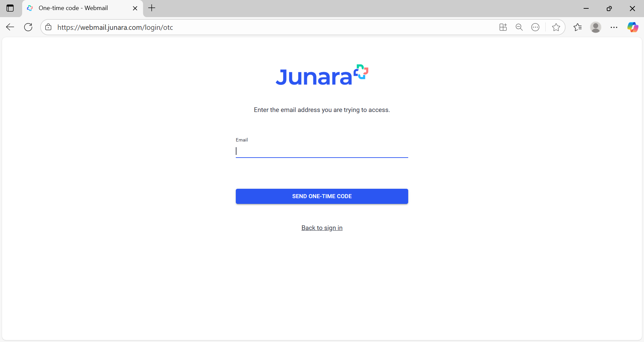This screenshot has width=644, height=342.
Task: Click the Junara logo
Action: coord(322,75)
